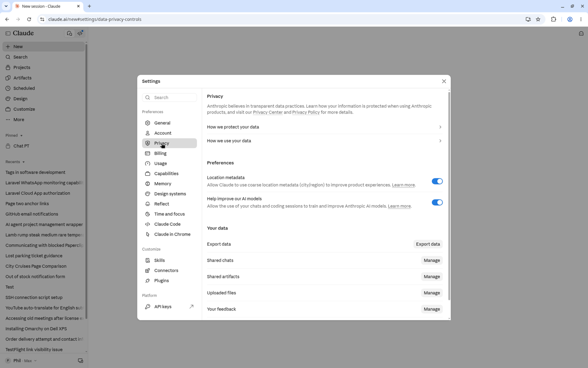Switch to the Billing settings tab

pyautogui.click(x=170, y=154)
